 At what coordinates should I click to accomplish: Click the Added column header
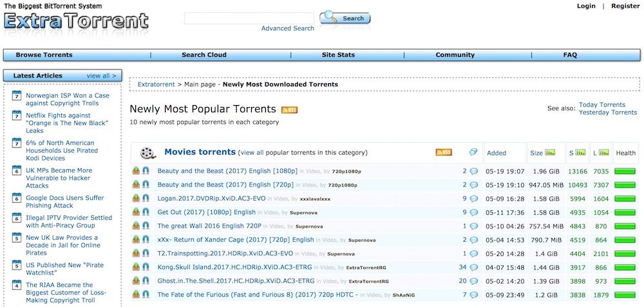pyautogui.click(x=497, y=153)
